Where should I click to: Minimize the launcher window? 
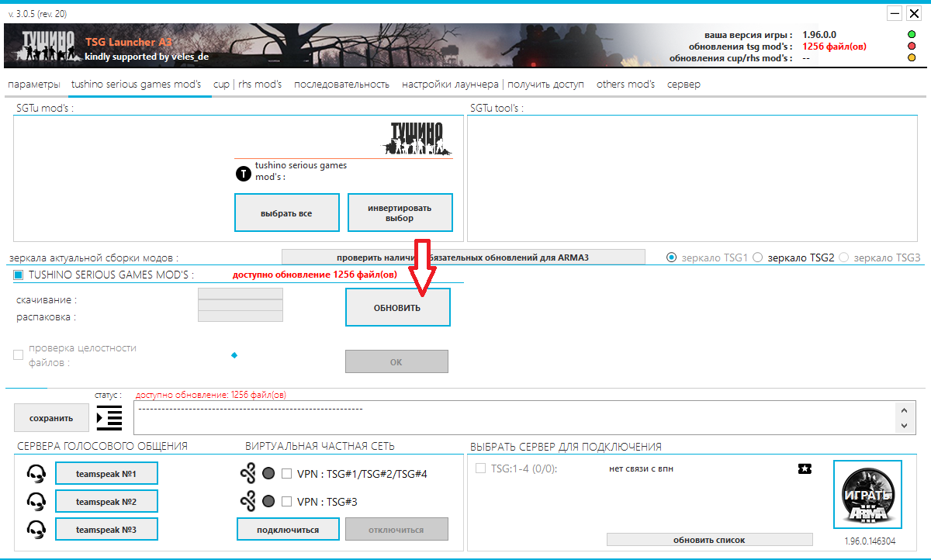pyautogui.click(x=895, y=13)
